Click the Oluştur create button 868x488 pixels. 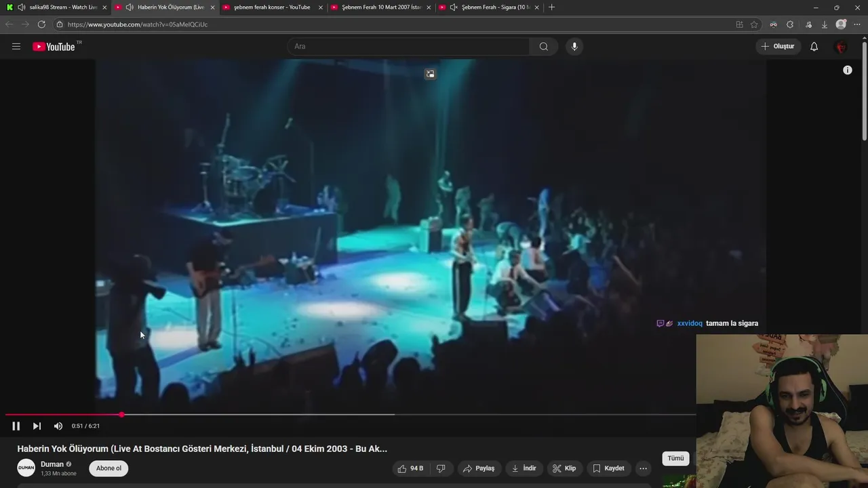pyautogui.click(x=779, y=47)
